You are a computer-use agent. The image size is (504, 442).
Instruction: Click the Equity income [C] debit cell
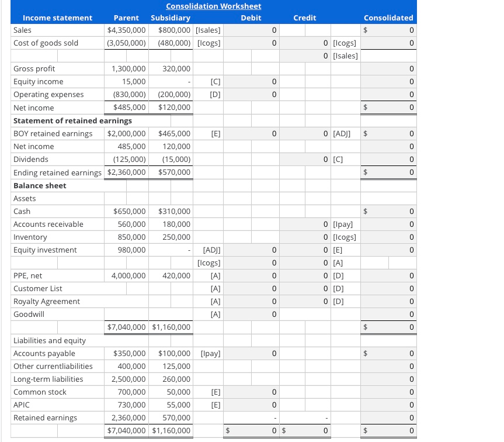(x=251, y=81)
